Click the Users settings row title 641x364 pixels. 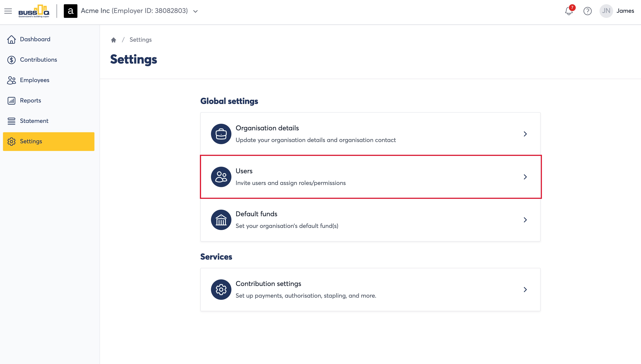click(244, 171)
